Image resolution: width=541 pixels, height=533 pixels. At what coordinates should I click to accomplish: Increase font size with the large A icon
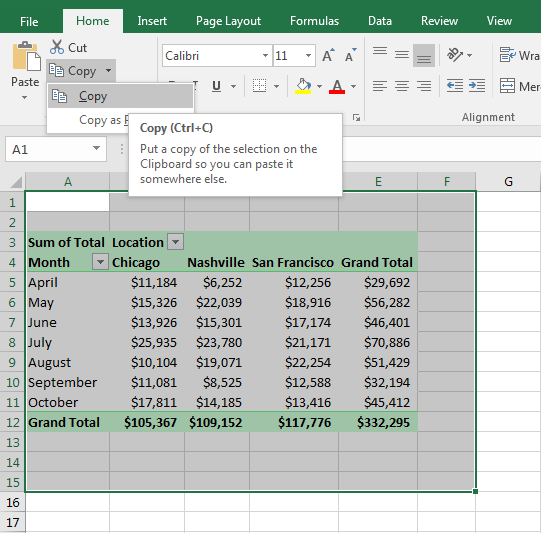coord(328,55)
